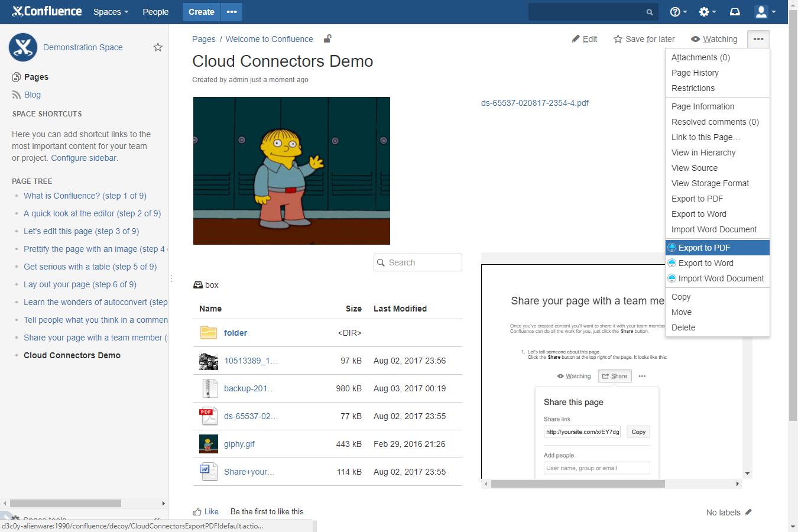Click the search magnifier icon in the header

pos(650,12)
